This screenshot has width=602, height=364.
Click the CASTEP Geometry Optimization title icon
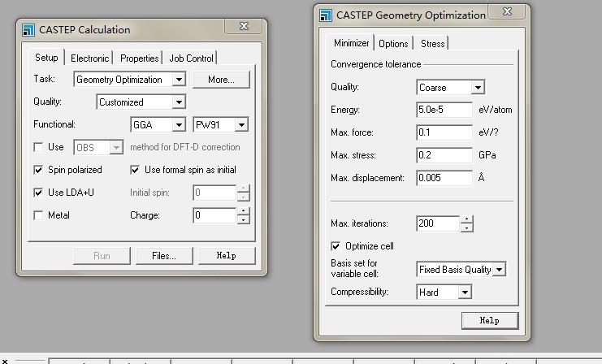(x=326, y=15)
